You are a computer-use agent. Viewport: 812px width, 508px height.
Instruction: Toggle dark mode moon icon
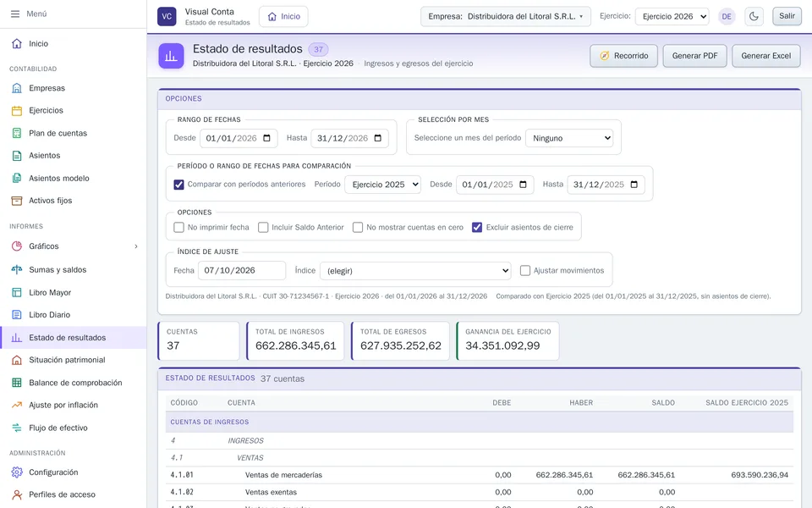754,16
